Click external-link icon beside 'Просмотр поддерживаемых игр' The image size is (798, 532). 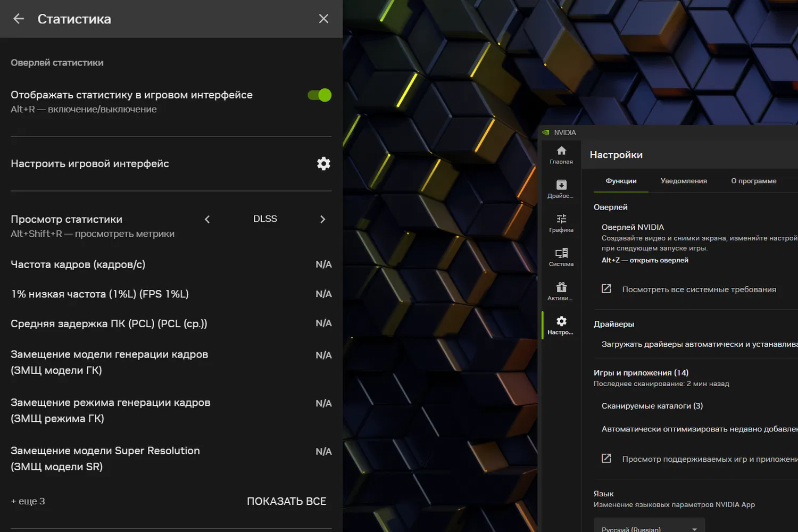coord(606,458)
